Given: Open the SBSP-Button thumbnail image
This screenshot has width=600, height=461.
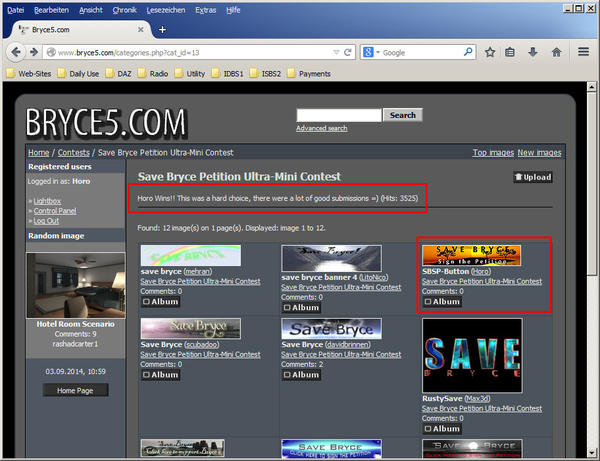Looking at the screenshot, I should click(471, 255).
